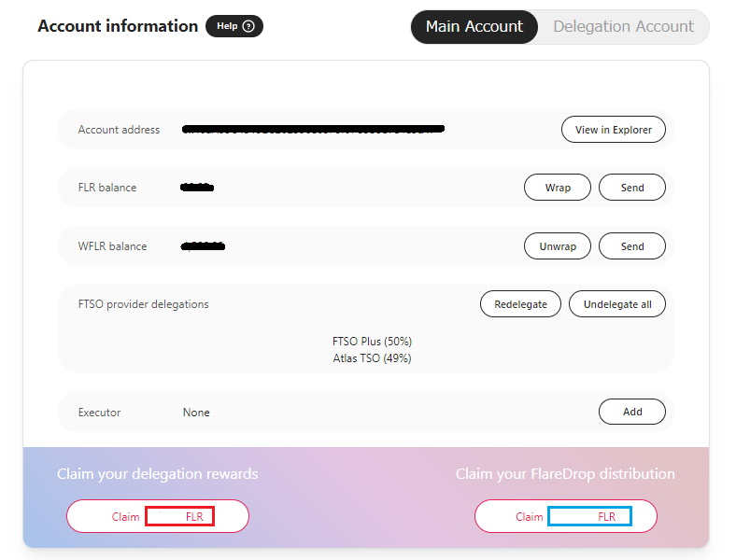Select the Atlas TSO (49%) delegation entry
736x560 pixels.
(x=372, y=357)
